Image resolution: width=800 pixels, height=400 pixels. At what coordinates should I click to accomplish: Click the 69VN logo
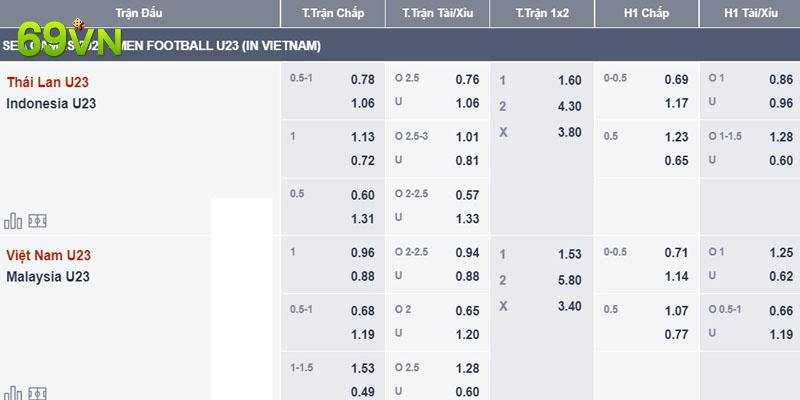click(x=69, y=39)
